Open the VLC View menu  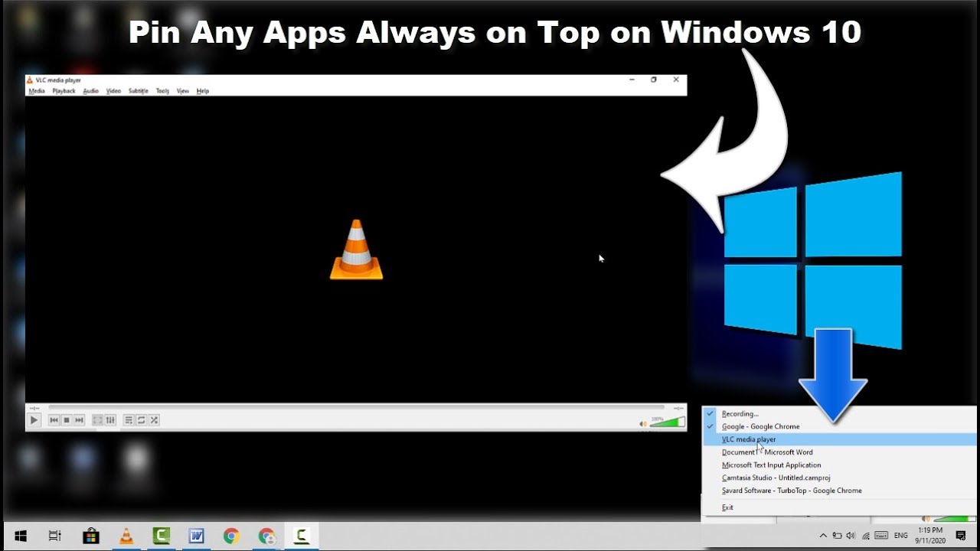click(183, 91)
